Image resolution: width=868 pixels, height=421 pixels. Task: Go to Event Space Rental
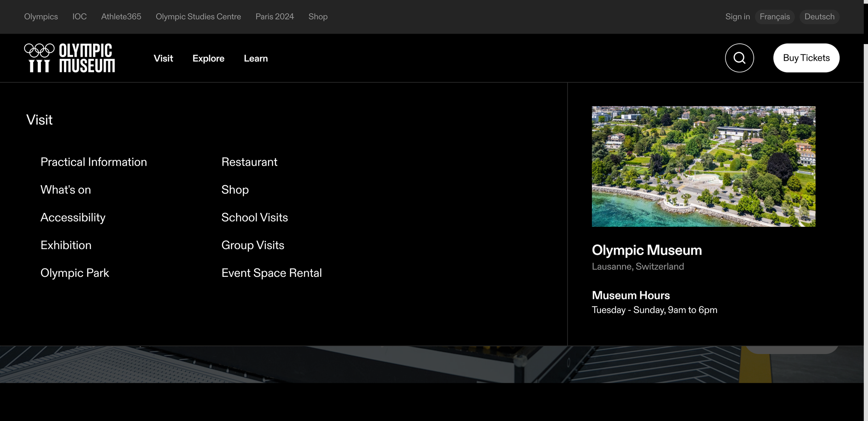click(271, 273)
